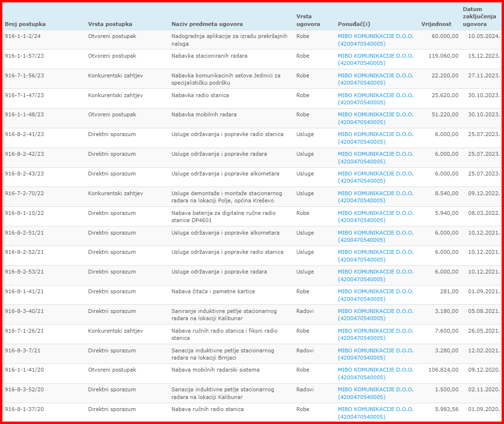
Task: Click the 'Vrsta ugovora' column header
Action: pos(308,20)
